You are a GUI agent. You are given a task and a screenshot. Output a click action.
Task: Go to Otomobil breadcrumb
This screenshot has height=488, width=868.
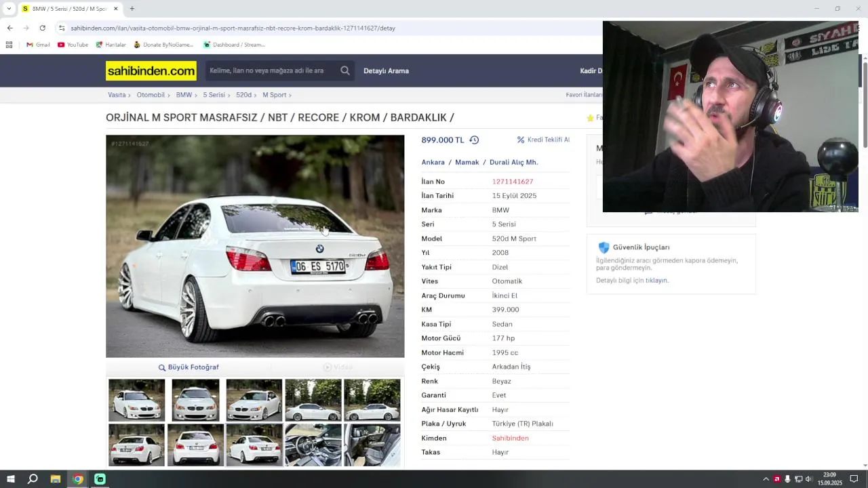(151, 95)
